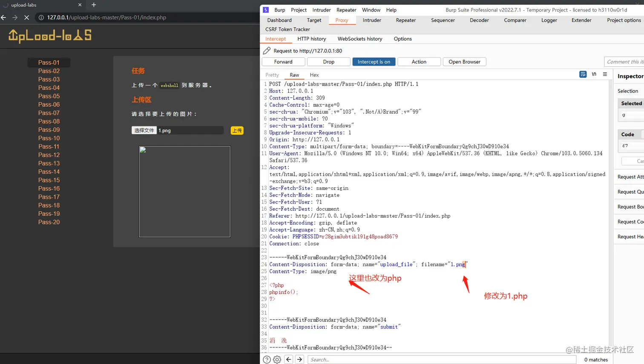The image size is (644, 364).
Task: Open the Window menu
Action: [371, 10]
